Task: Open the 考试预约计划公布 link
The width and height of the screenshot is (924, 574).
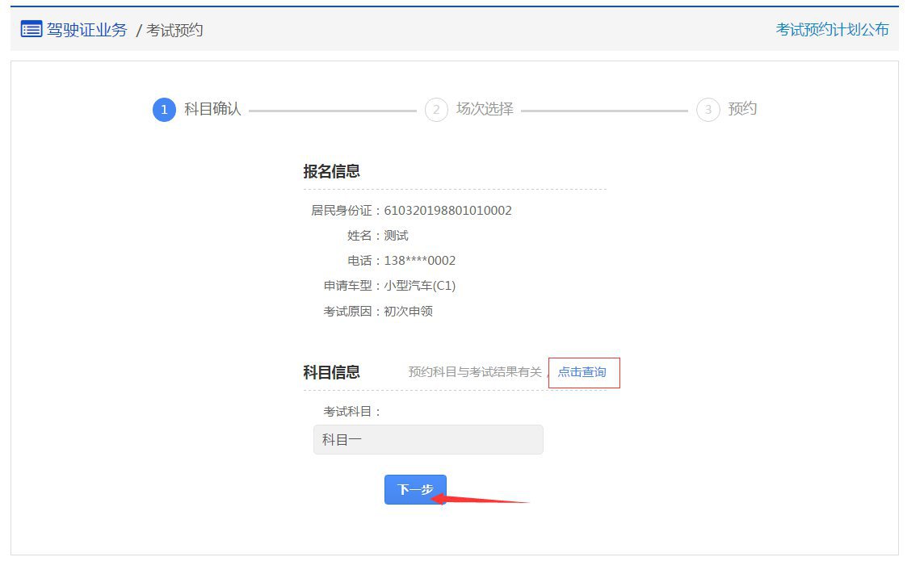Action: [x=832, y=30]
